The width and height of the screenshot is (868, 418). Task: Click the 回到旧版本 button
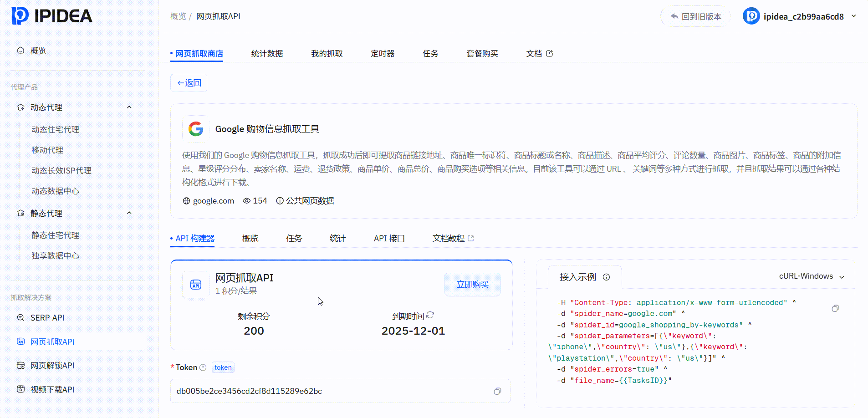click(x=696, y=16)
